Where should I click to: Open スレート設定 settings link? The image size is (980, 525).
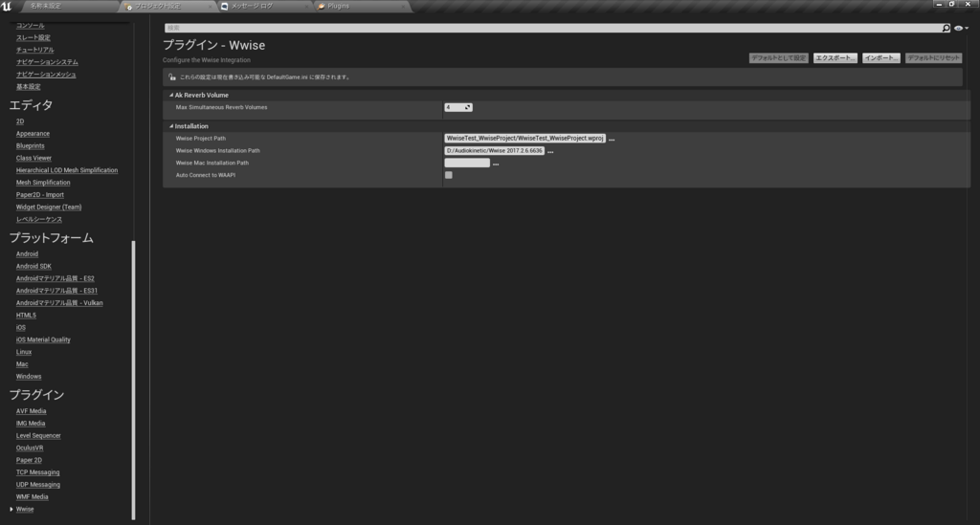pyautogui.click(x=33, y=38)
